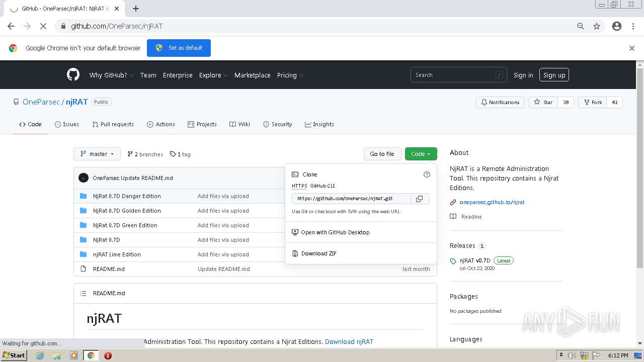Go back to the previous page

coord(11,26)
